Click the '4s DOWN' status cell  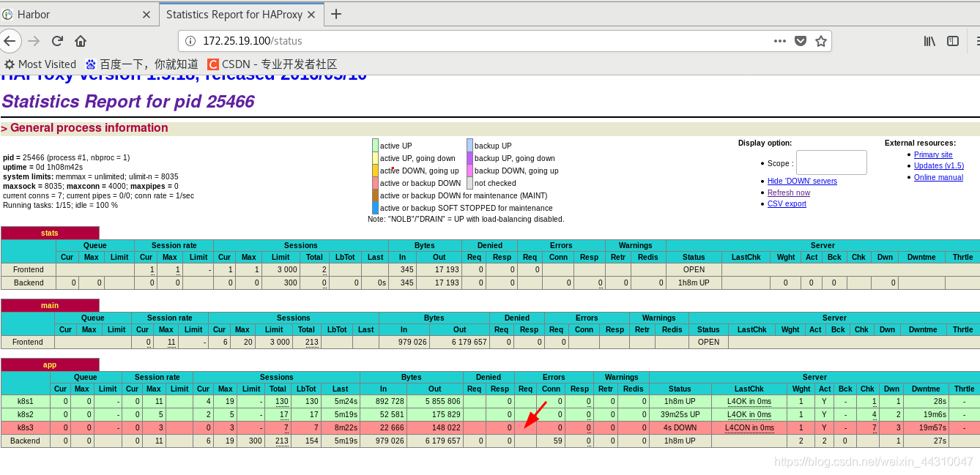click(x=680, y=427)
